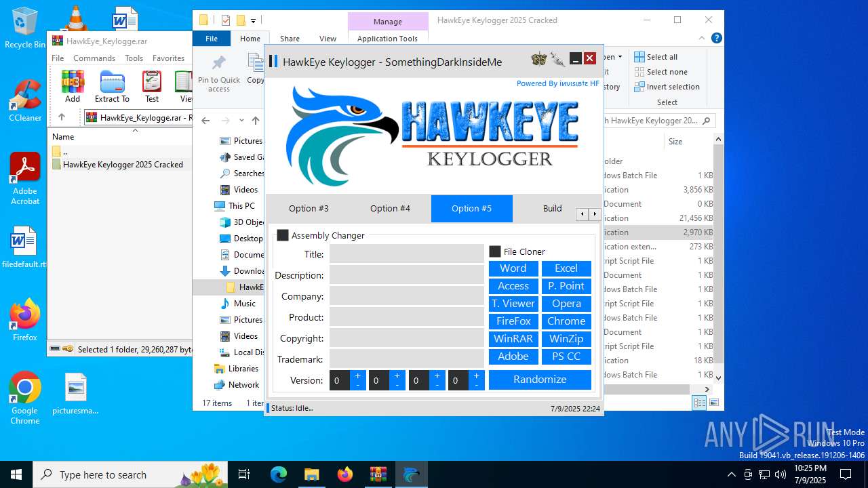This screenshot has width=868, height=488.
Task: Click the PS CC button
Action: coord(566,357)
